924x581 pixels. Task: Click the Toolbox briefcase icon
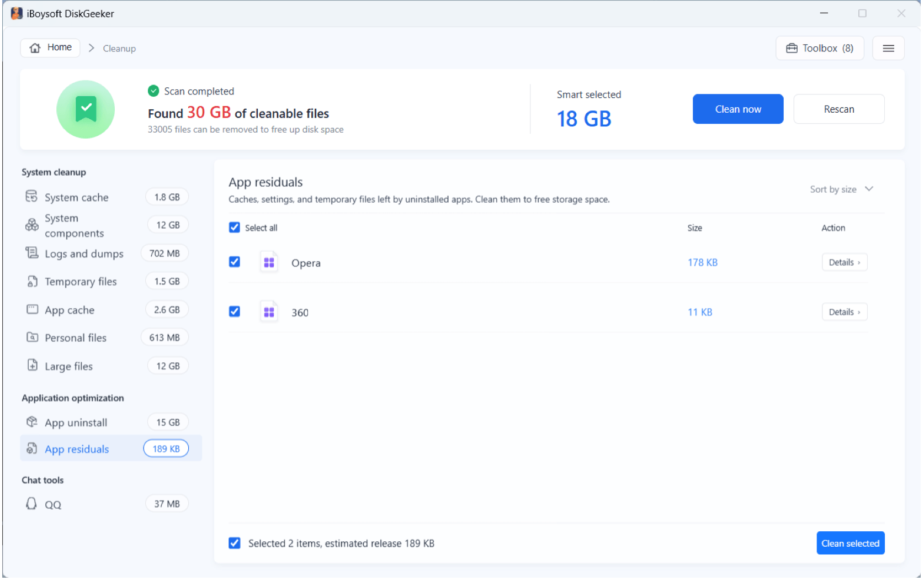(x=792, y=49)
